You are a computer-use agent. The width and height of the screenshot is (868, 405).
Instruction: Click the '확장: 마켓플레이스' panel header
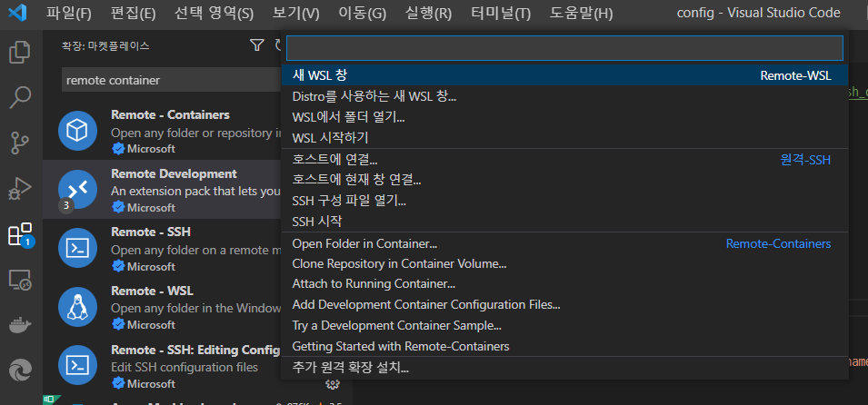coord(105,46)
